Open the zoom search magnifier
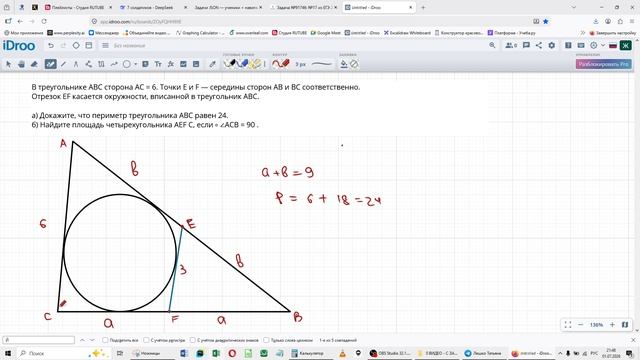Image resolution: width=640 pixels, height=360 pixels. coord(492,46)
